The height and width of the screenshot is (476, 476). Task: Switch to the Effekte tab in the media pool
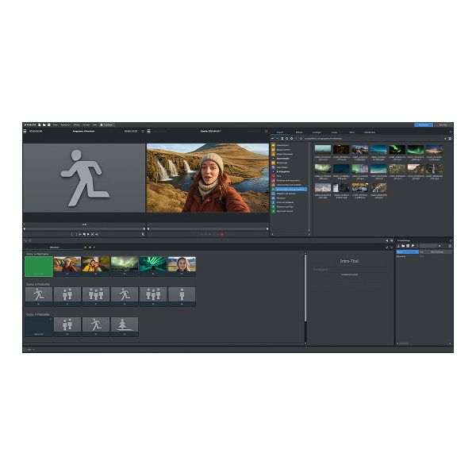pos(299,132)
